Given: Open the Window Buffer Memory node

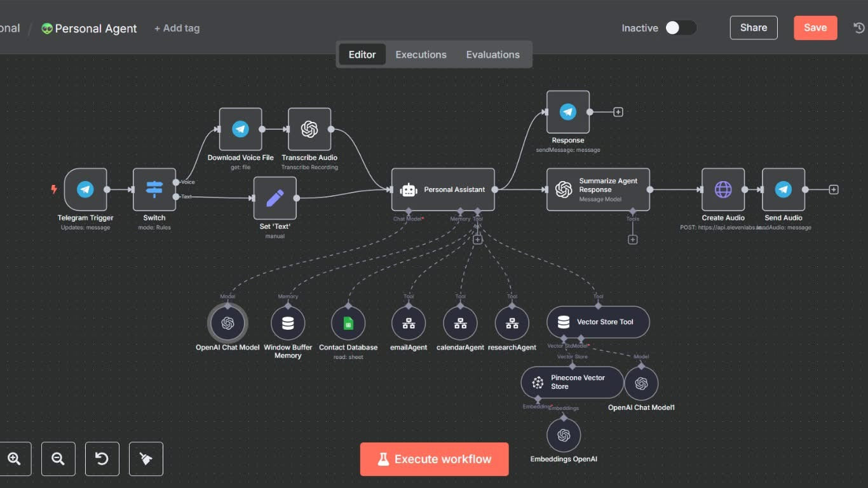Looking at the screenshot, I should [x=288, y=323].
